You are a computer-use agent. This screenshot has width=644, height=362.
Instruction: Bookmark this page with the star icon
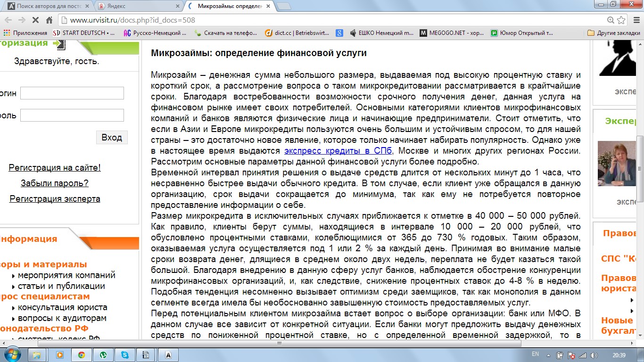(620, 20)
